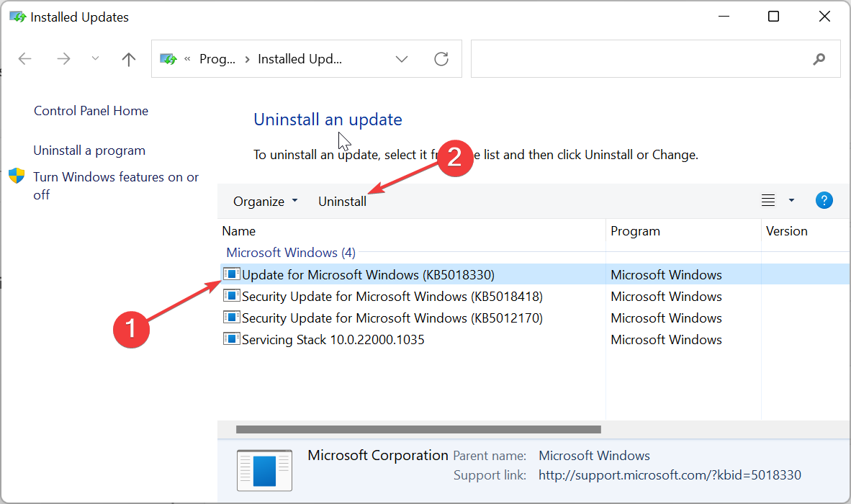Click the large update thumbnail in details pane
851x504 pixels.
click(x=264, y=470)
